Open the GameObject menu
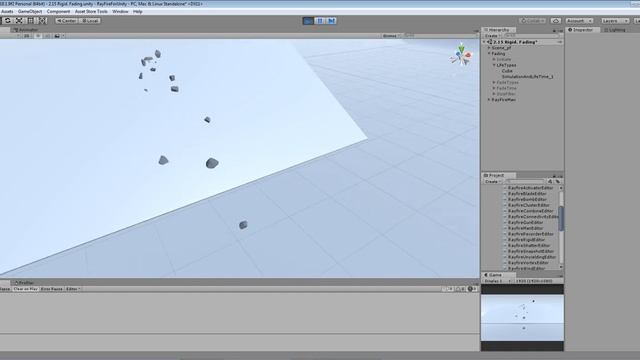 pos(30,11)
